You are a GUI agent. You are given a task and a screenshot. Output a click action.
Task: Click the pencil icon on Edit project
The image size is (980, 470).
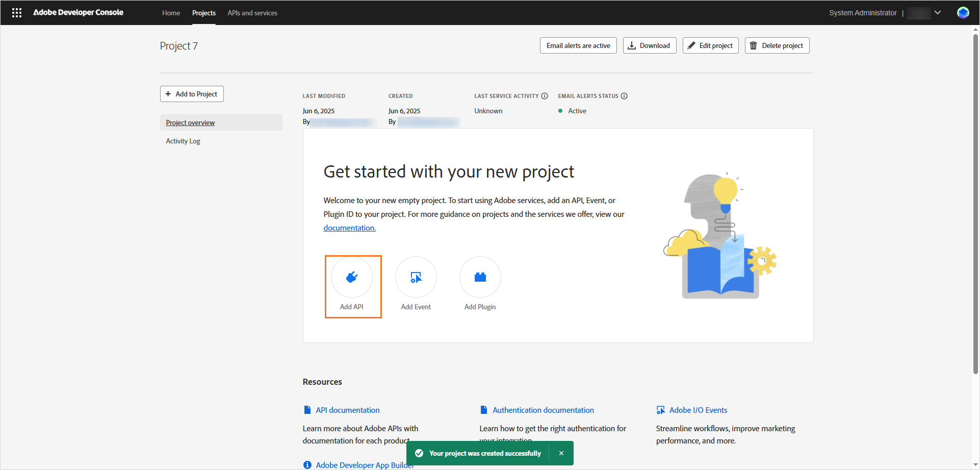click(x=691, y=45)
